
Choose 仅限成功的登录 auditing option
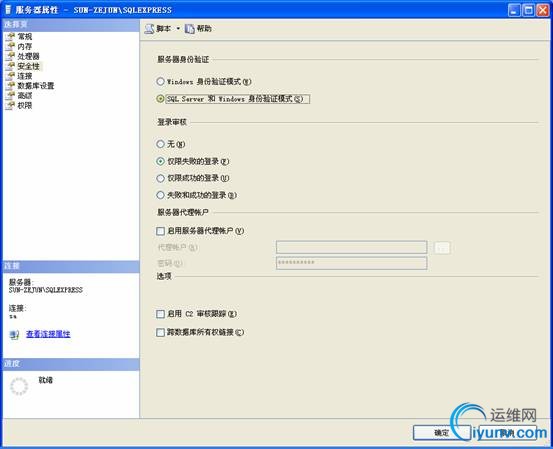pos(160,178)
